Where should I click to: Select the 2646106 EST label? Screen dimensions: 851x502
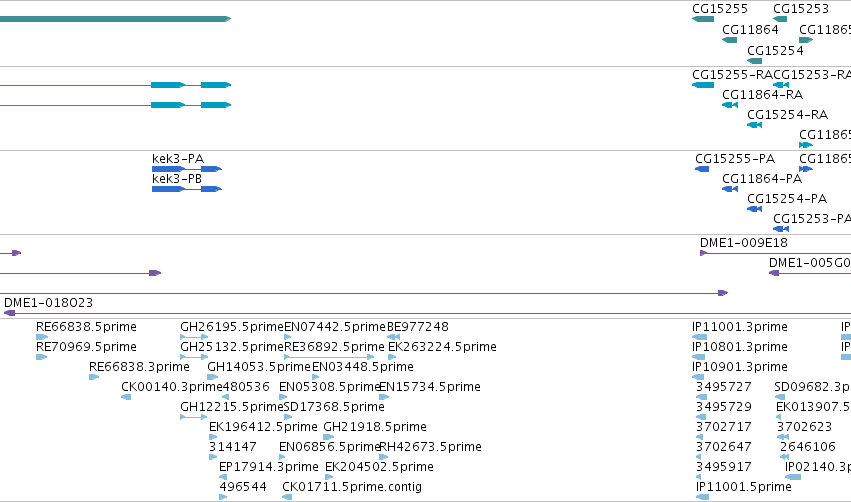[x=808, y=447]
